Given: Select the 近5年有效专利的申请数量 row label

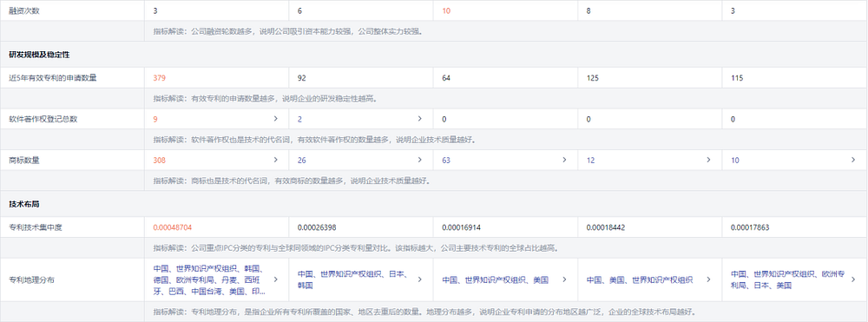Looking at the screenshot, I should pos(53,78).
